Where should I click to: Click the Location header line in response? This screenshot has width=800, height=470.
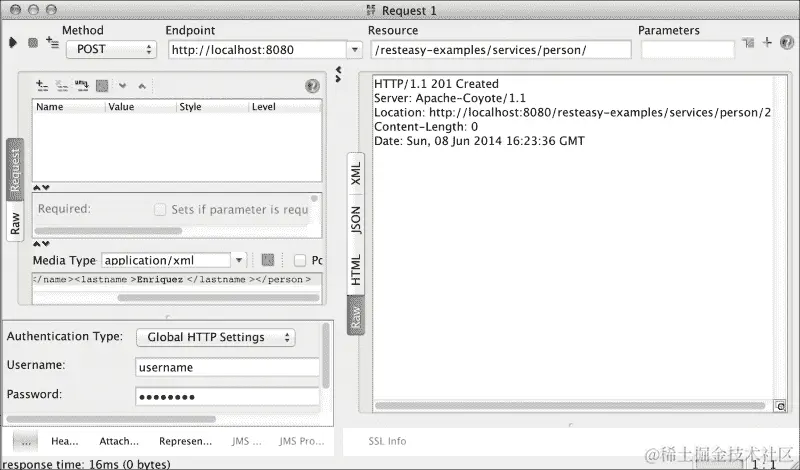(572, 112)
